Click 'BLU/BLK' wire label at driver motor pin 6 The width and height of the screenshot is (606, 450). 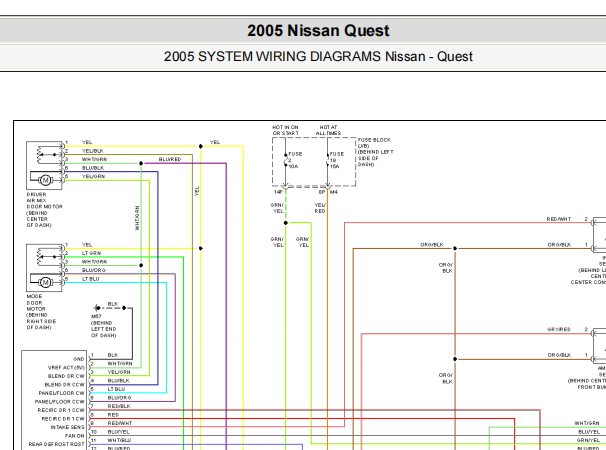tap(93, 168)
